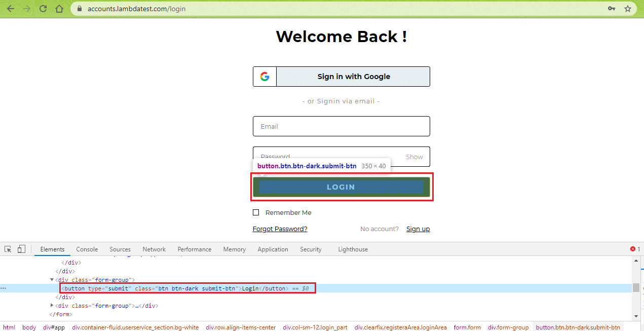The width and height of the screenshot is (644, 331).
Task: View site info via the padlock icon
Action: click(x=79, y=9)
